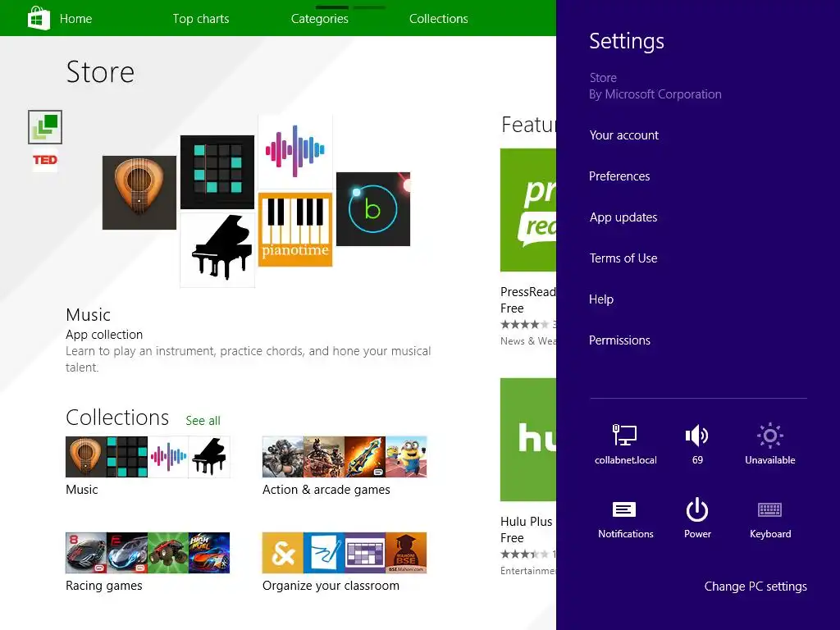Click the Organize your classroom label
Image resolution: width=840 pixels, height=630 pixels.
(x=331, y=586)
